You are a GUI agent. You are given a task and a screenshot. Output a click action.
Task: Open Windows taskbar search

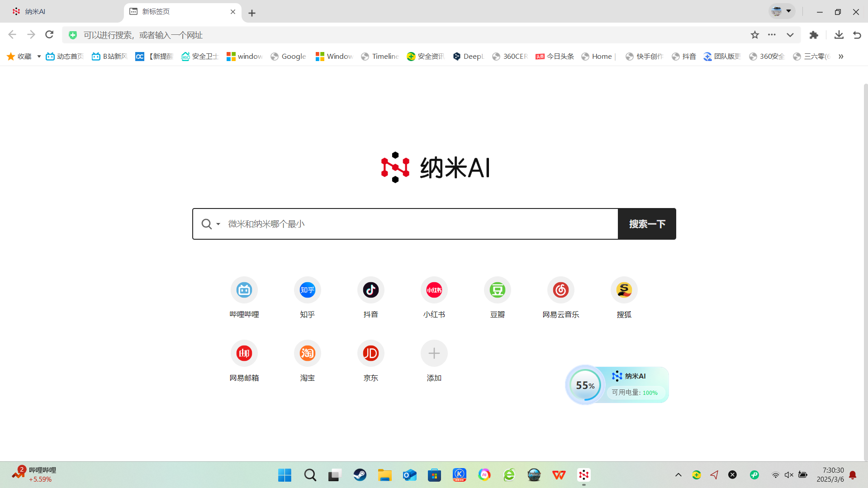coord(310,475)
